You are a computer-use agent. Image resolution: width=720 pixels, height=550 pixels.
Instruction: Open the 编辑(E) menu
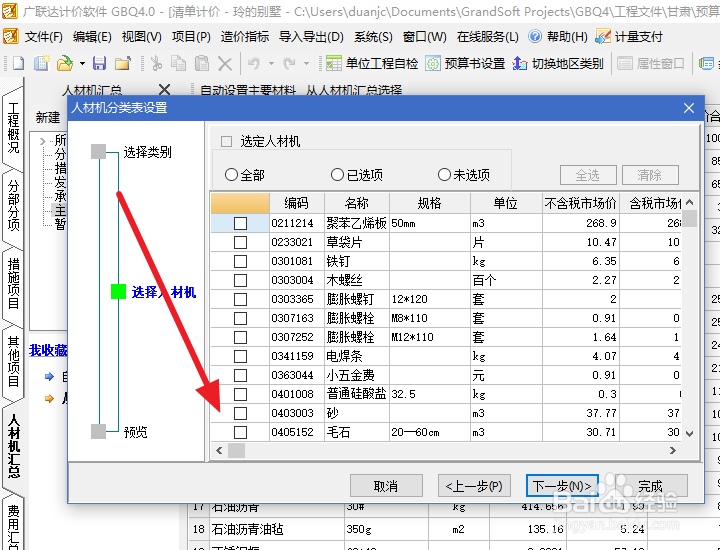point(92,37)
